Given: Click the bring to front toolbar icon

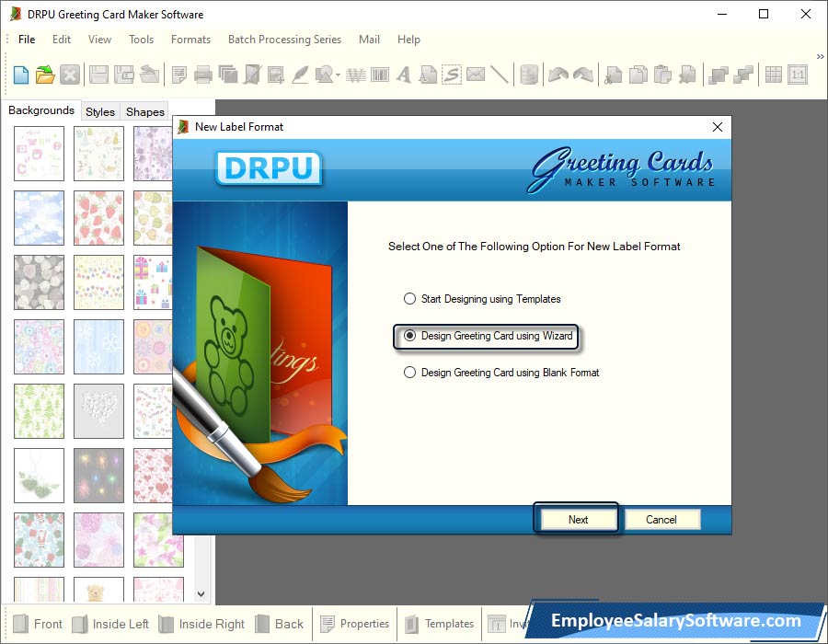Looking at the screenshot, I should click(x=719, y=75).
